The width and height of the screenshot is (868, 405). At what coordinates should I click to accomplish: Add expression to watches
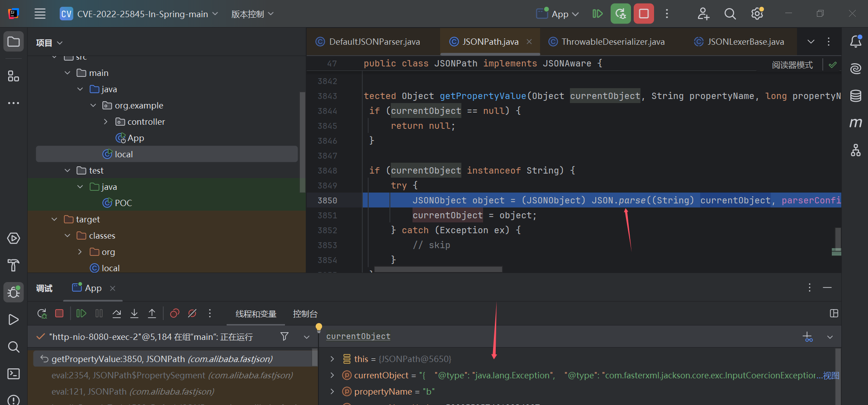[x=808, y=337]
